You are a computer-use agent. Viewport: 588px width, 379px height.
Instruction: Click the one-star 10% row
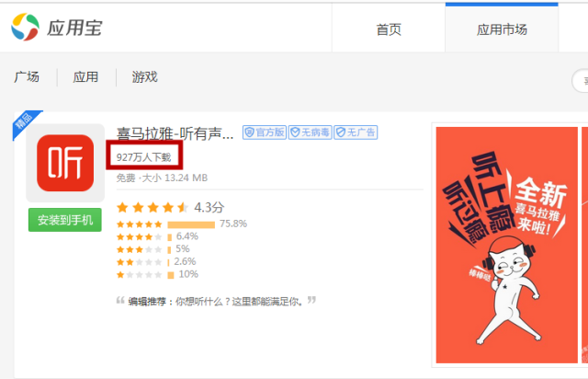point(157,274)
